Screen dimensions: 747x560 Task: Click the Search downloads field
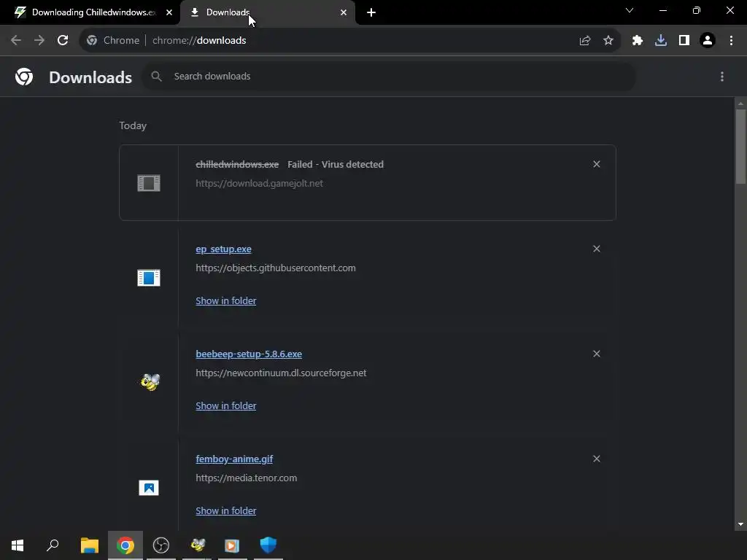point(389,76)
